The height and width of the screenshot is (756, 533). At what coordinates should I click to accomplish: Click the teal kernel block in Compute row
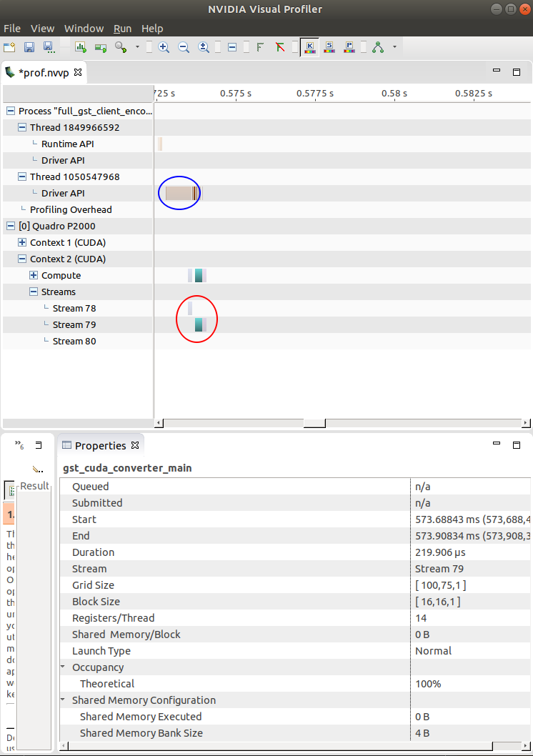[199, 275]
